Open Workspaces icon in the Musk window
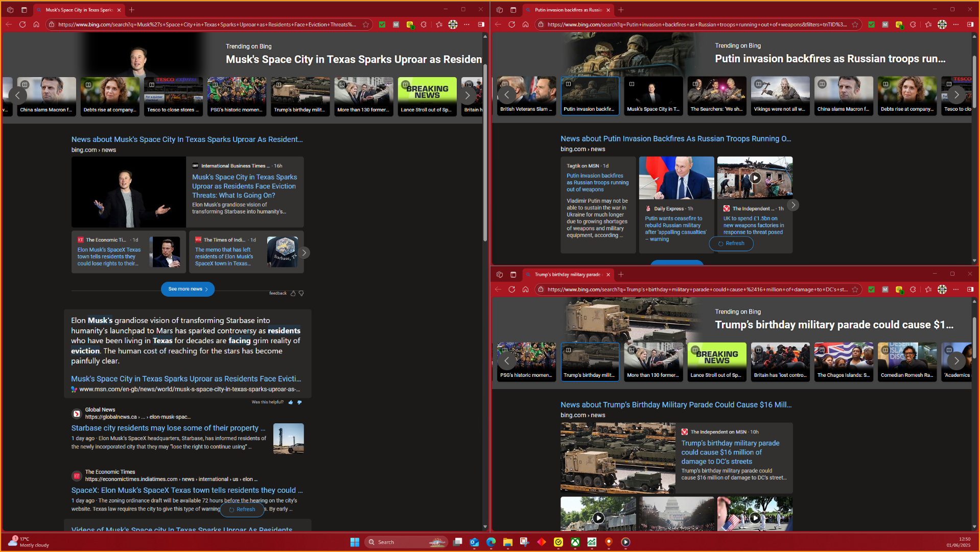Image resolution: width=980 pixels, height=552 pixels. pyautogui.click(x=10, y=10)
